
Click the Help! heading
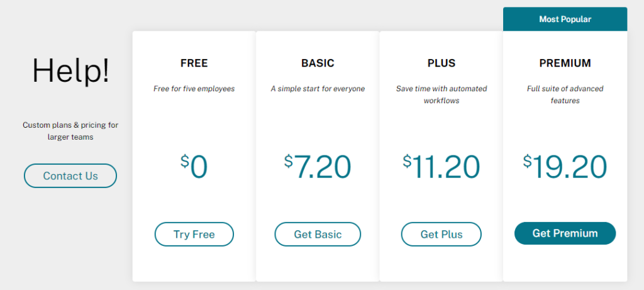click(x=70, y=70)
